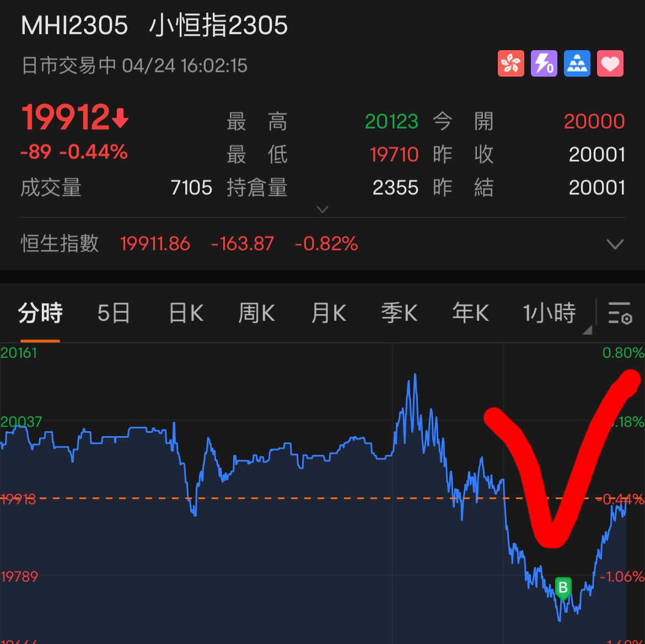Switch to the 日K tab
The height and width of the screenshot is (644, 645).
tap(186, 313)
